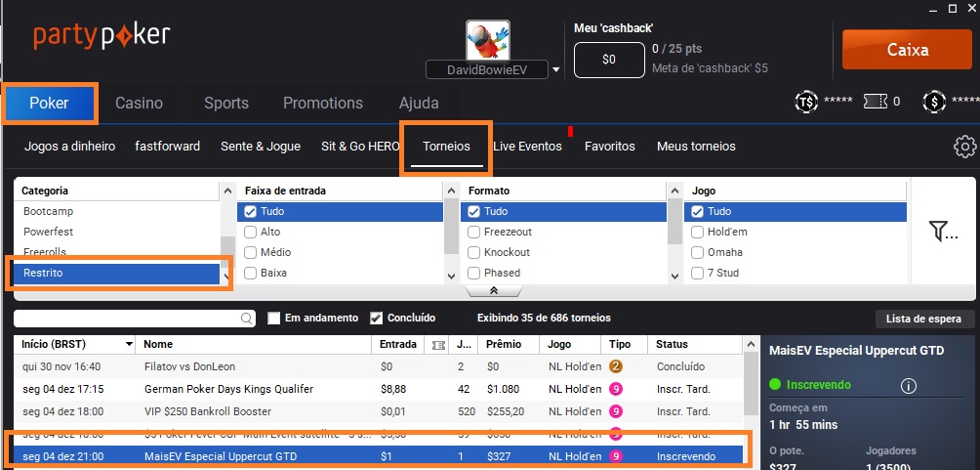Click the down arrow of the Faixa de entrada scrollbar
The height and width of the screenshot is (470, 980).
(451, 276)
